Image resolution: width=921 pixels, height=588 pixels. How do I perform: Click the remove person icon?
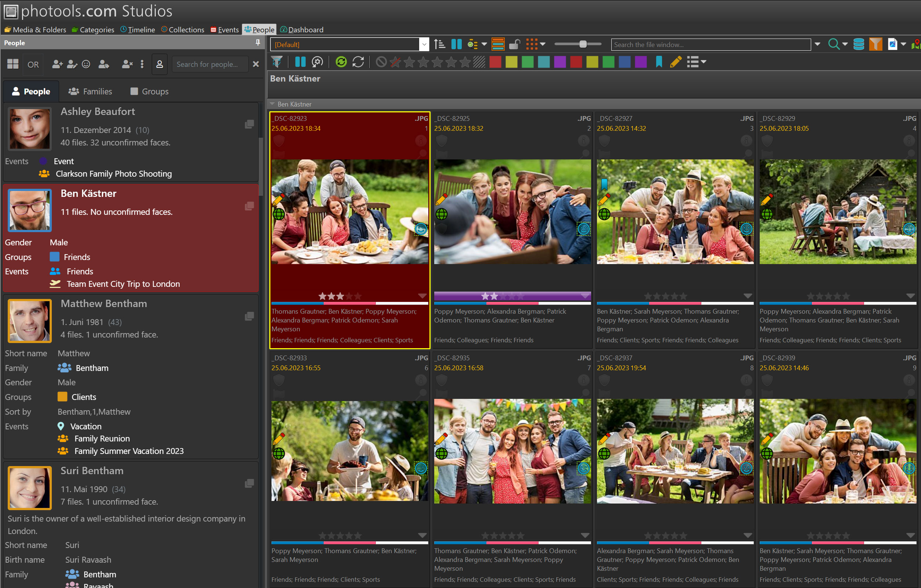point(127,64)
